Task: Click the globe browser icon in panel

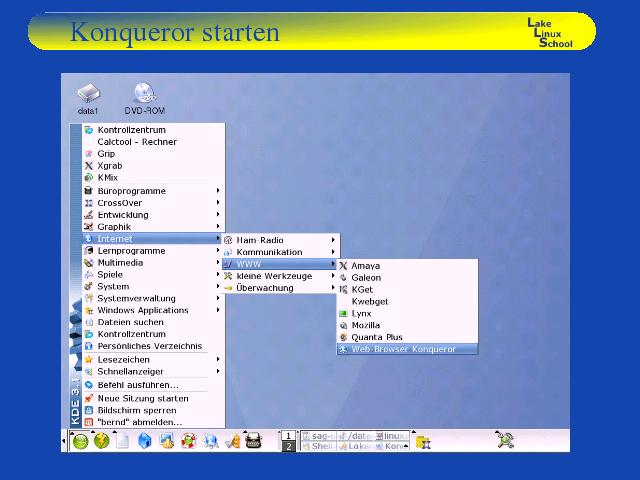Action: 211,441
